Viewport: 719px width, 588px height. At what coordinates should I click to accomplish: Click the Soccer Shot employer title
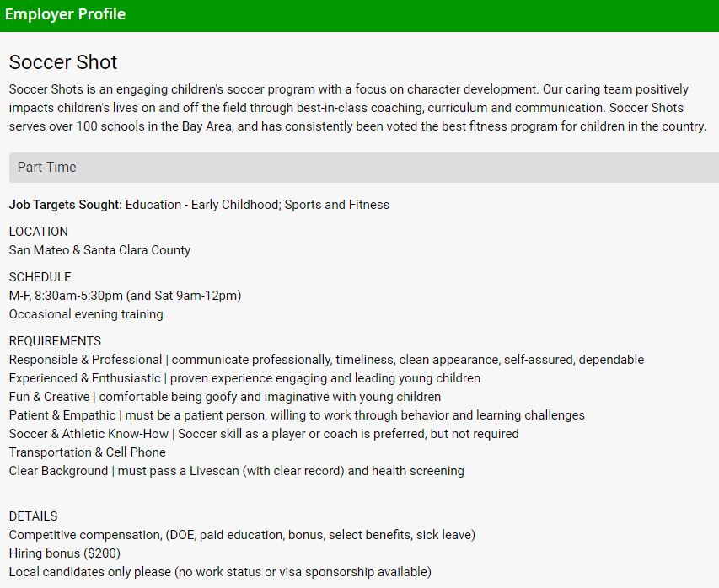[63, 62]
